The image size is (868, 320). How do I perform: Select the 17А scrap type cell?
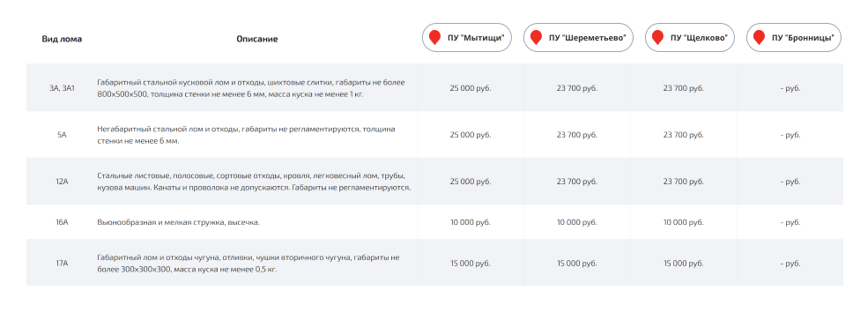[x=62, y=264]
